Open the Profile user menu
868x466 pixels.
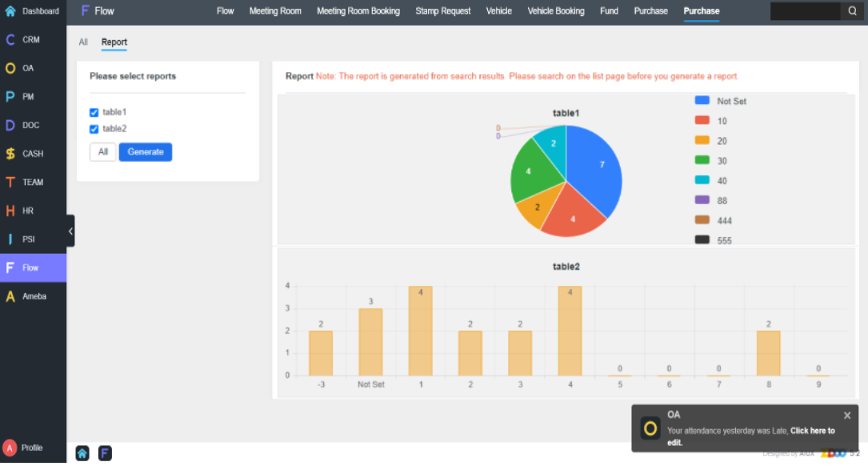click(22, 448)
